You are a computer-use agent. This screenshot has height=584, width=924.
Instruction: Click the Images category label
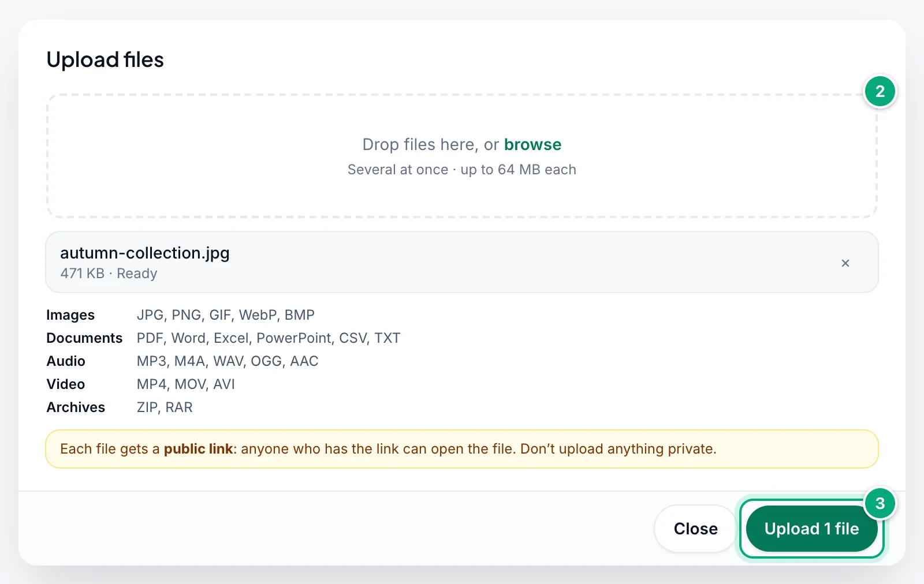(x=70, y=315)
